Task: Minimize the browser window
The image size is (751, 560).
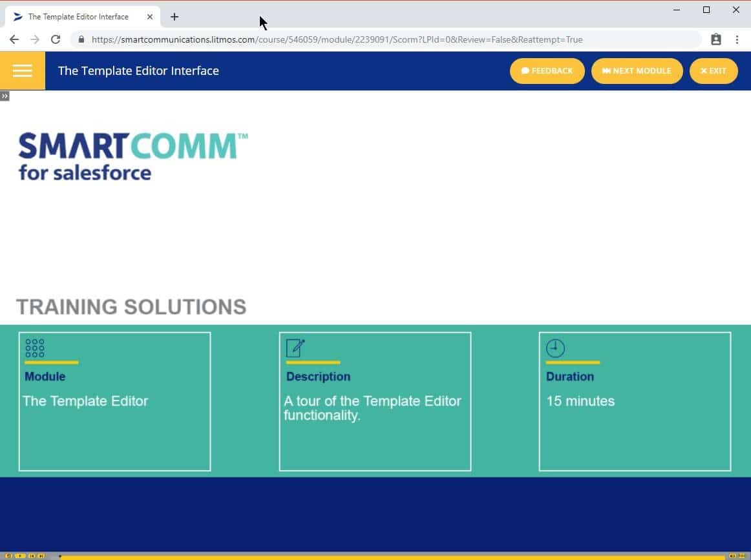Action: pos(677,10)
